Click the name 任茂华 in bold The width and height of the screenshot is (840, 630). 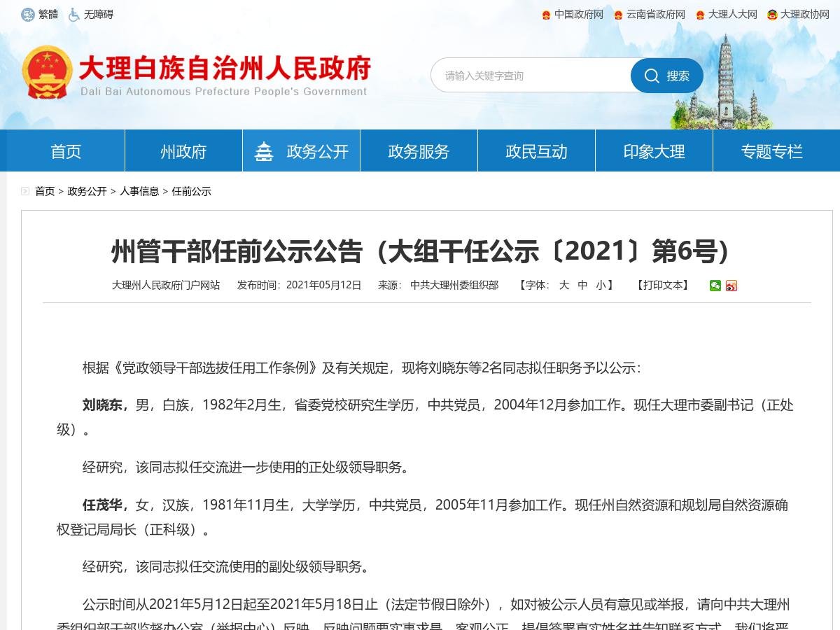[103, 505]
